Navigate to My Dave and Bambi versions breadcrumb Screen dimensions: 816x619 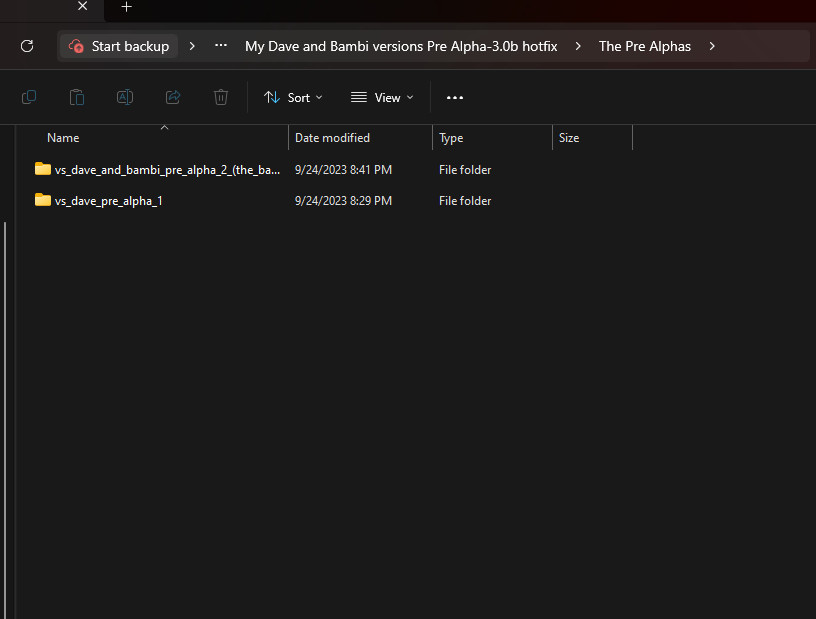[401, 46]
